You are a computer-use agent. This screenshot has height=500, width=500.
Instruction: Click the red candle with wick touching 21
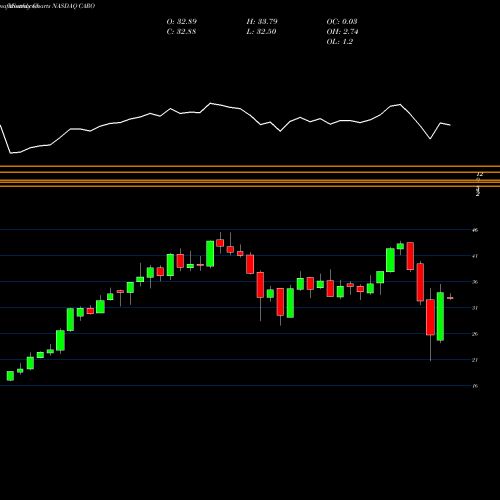[x=430, y=317]
